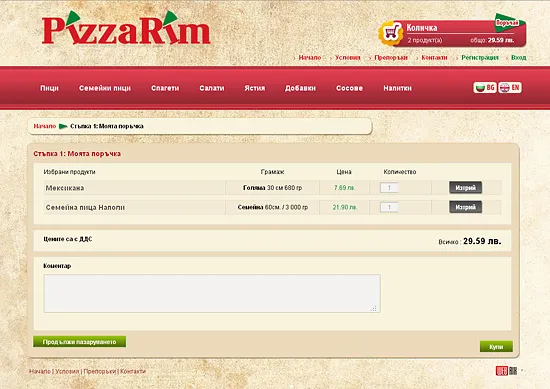Click the web design logo in footer
The width and height of the screenshot is (550, 389).
[x=507, y=370]
